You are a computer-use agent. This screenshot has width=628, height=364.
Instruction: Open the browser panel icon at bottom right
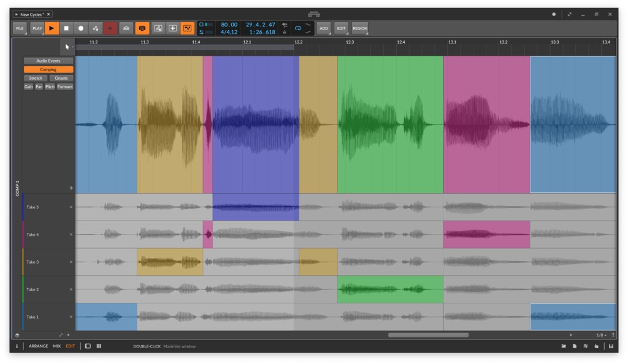[564, 346]
